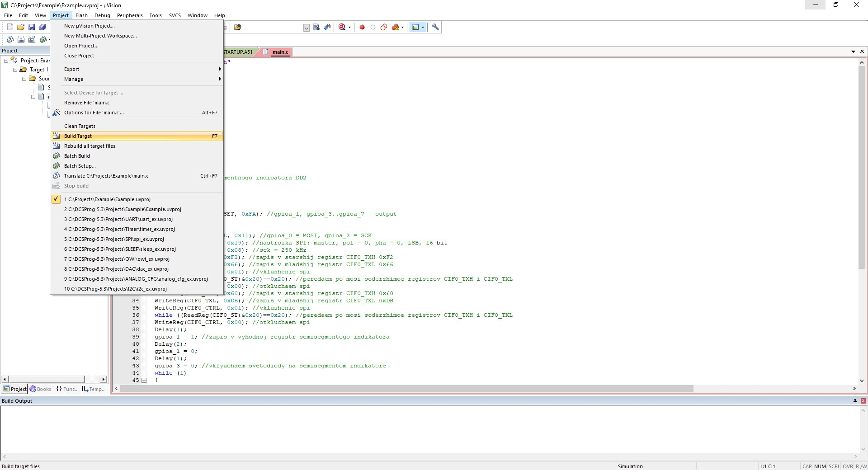Switch to the Books panel tab

coord(40,389)
